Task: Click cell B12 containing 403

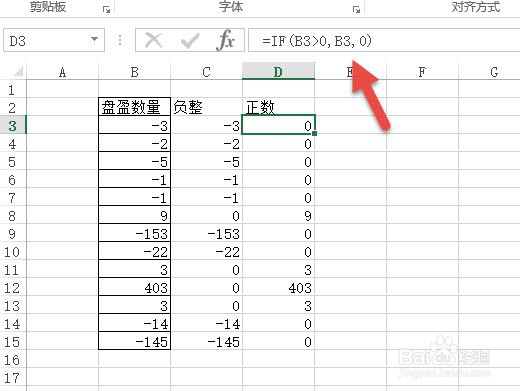Action: point(134,287)
